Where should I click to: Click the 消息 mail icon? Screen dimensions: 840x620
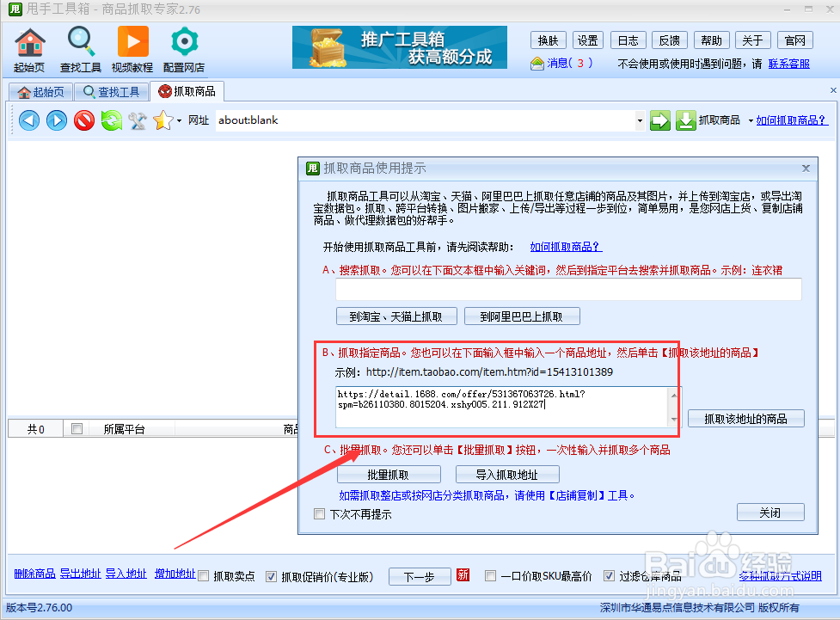(537, 64)
